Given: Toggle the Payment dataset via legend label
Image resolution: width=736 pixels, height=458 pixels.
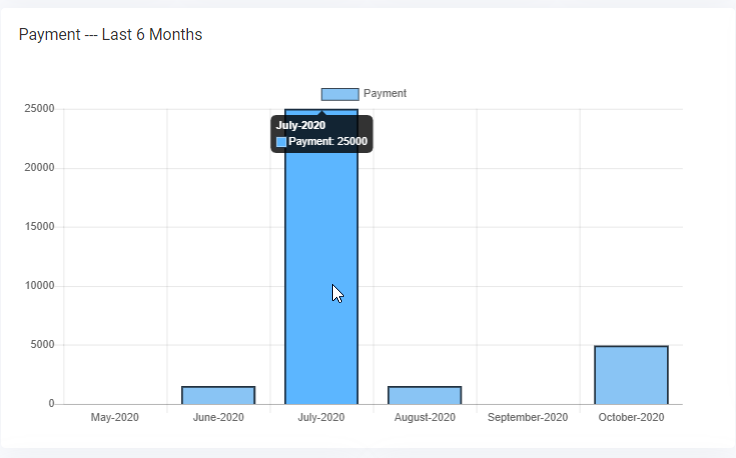Looking at the screenshot, I should point(384,94).
